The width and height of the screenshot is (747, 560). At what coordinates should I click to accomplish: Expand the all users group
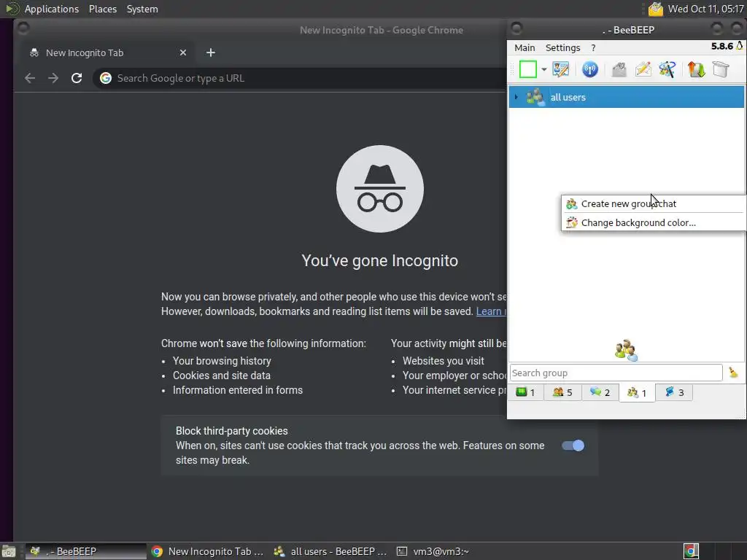coord(516,97)
